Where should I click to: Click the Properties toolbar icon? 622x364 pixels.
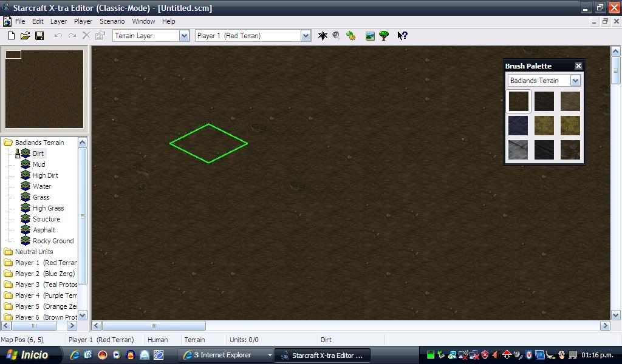click(x=100, y=36)
